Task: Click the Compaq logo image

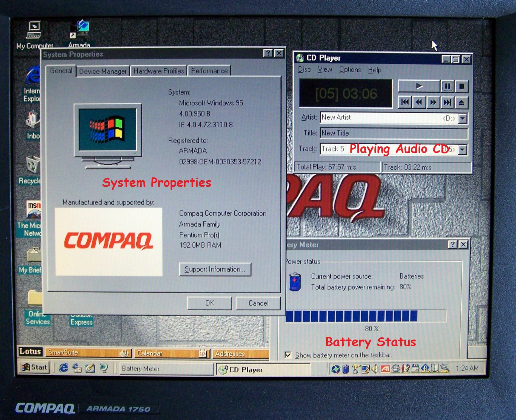Action: pos(109,241)
